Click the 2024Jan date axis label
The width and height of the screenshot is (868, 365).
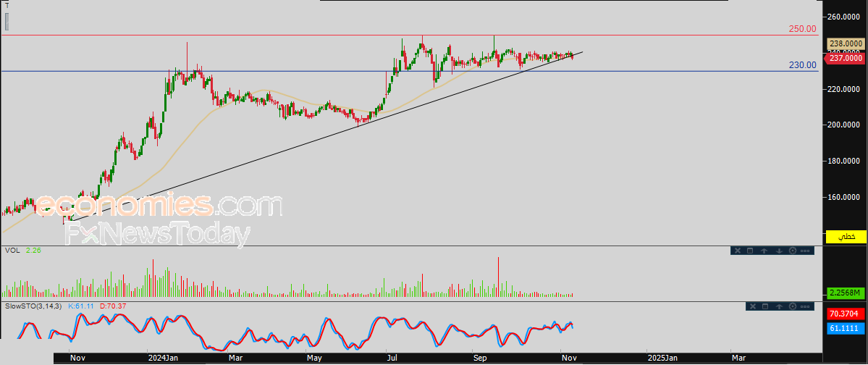coord(164,358)
